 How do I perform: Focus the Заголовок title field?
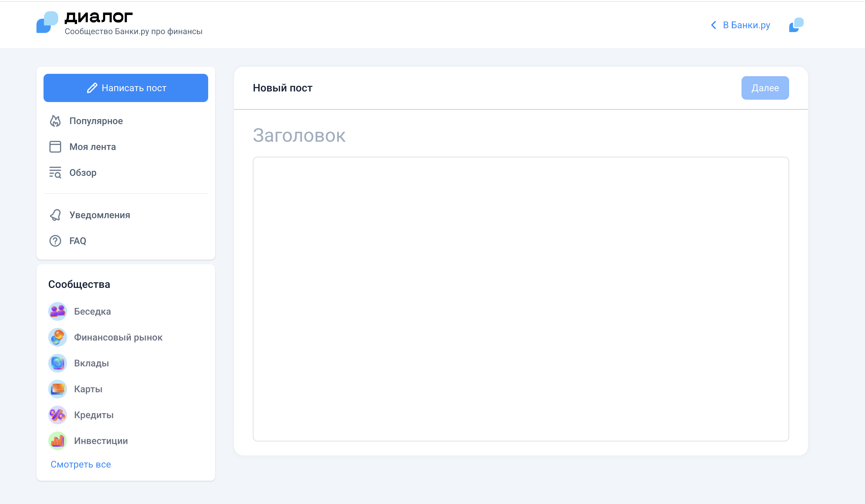(x=521, y=135)
